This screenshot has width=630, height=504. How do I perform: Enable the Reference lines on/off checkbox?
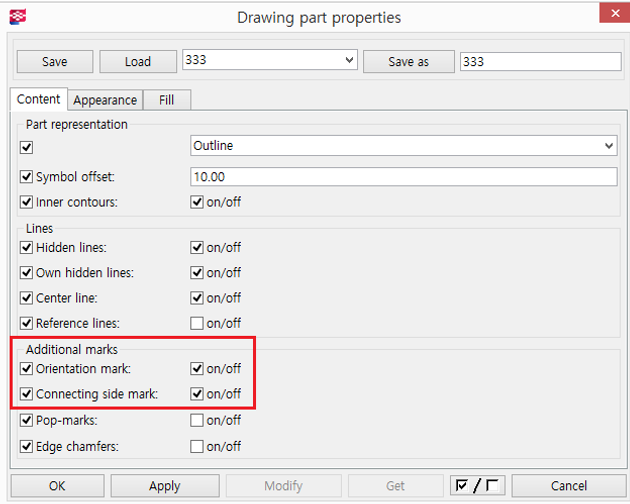(196, 323)
